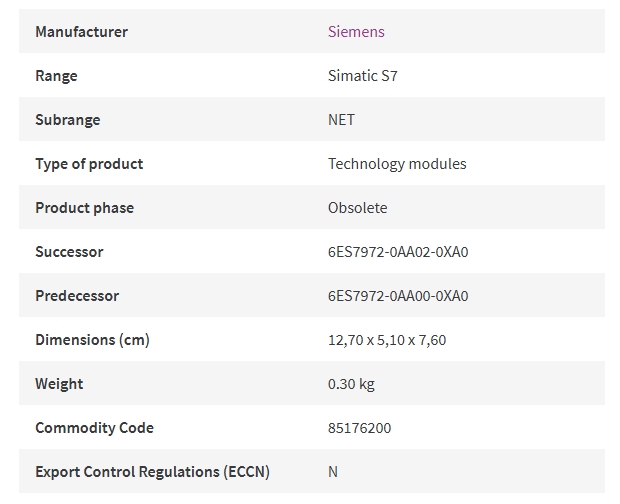Image resolution: width=620 pixels, height=504 pixels.
Task: Open the Siemens manufacturer link
Action: 356,32
